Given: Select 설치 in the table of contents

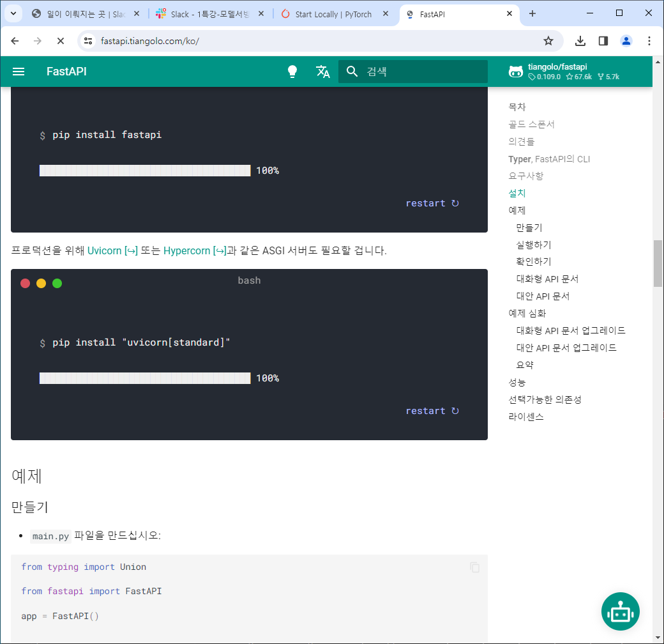Looking at the screenshot, I should [517, 193].
